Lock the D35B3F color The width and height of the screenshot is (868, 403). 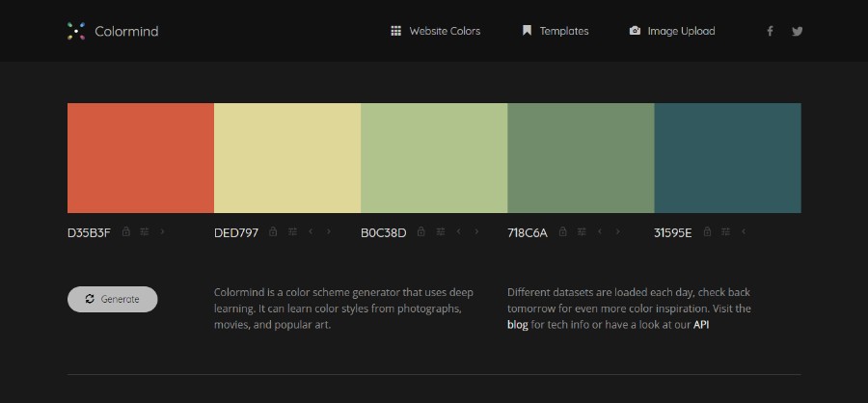(x=126, y=231)
